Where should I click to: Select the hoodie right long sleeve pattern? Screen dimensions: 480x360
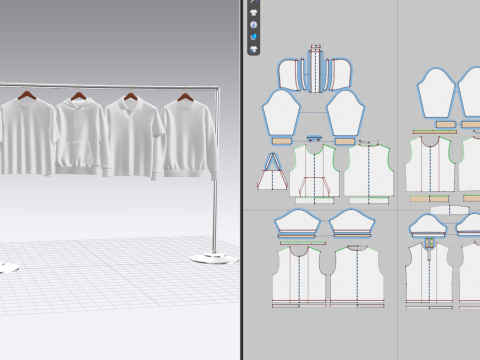(x=345, y=113)
